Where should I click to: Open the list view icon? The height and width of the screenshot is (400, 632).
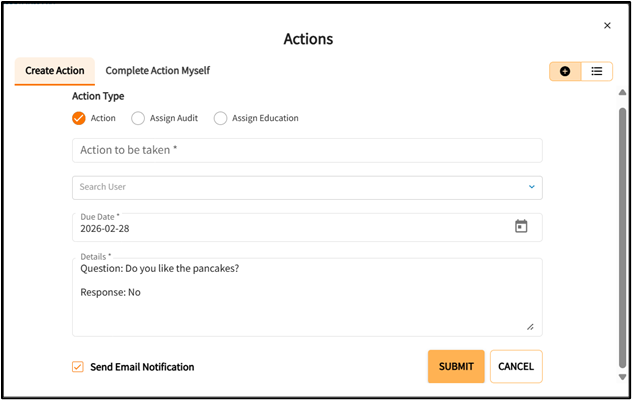click(x=596, y=72)
